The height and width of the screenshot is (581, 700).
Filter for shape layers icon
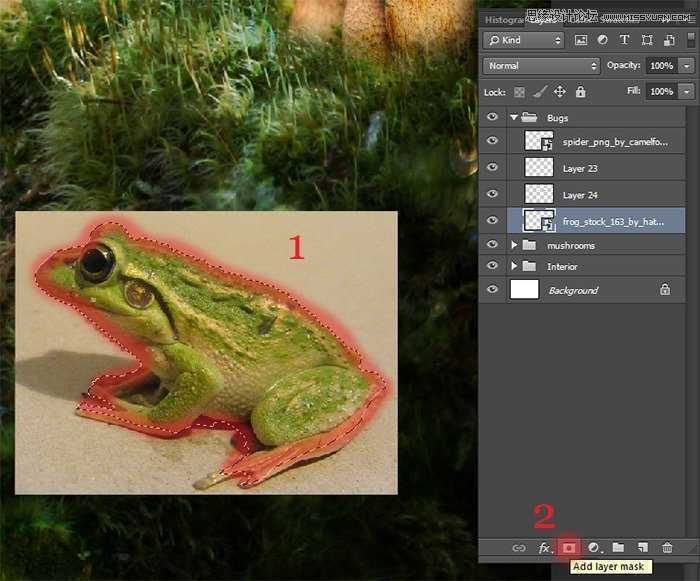pyautogui.click(x=646, y=40)
